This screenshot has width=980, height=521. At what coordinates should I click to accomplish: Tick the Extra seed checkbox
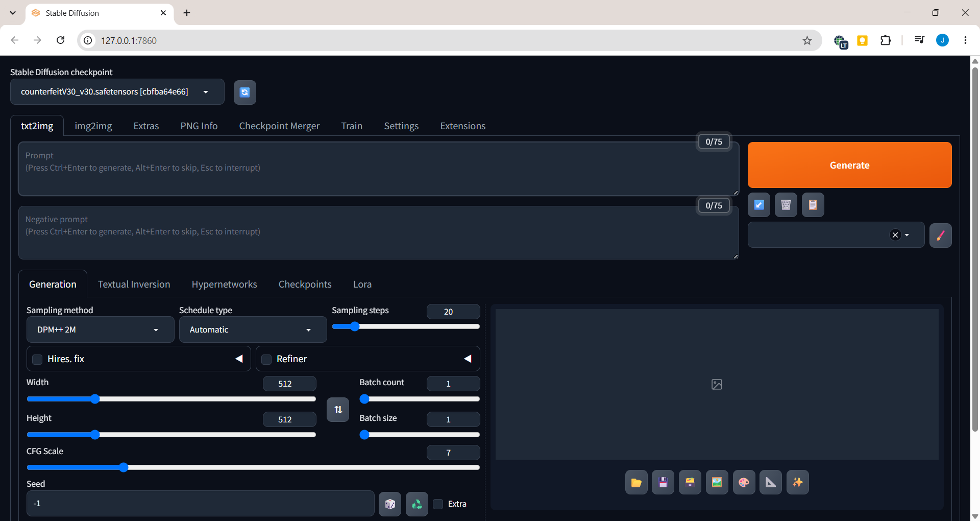(438, 504)
